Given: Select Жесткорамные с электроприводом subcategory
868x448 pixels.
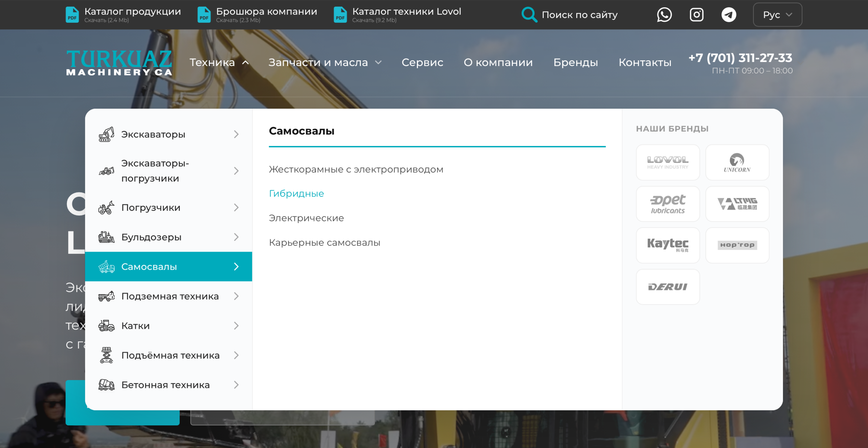Looking at the screenshot, I should 356,169.
